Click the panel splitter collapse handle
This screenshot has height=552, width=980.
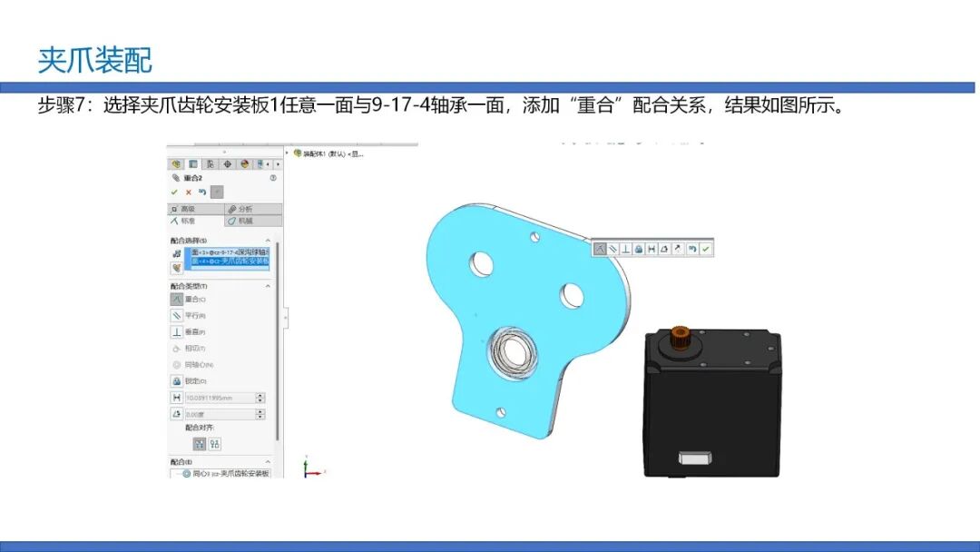pos(286,318)
